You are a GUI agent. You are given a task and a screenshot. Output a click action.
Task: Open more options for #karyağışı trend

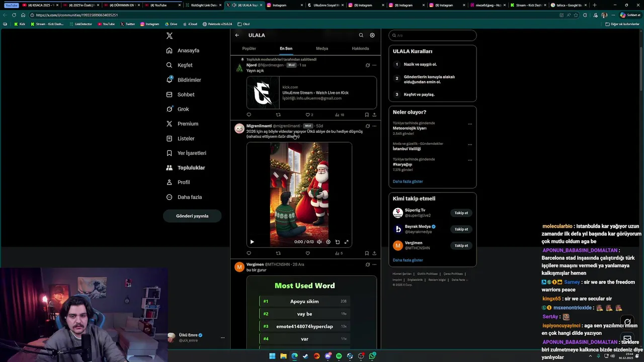470,160
